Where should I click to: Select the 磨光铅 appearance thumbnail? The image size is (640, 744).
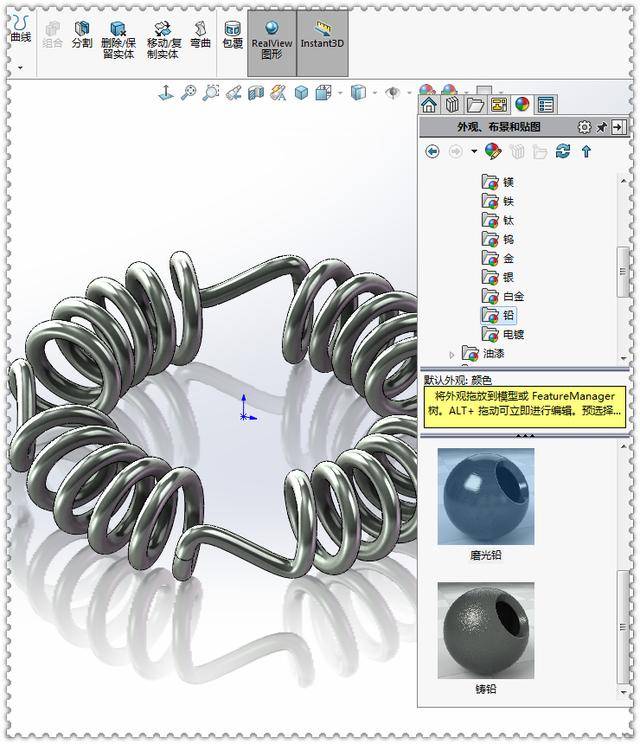486,496
